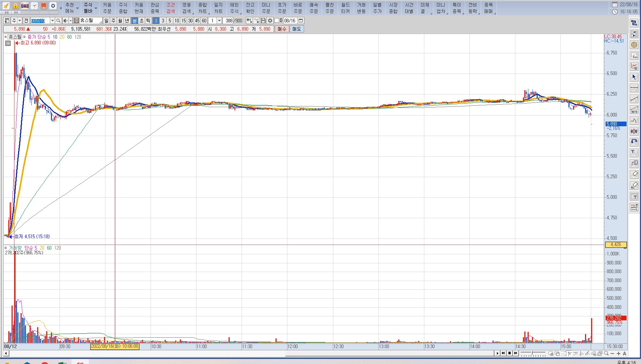Select the 초 (second) period toggle

141,21
